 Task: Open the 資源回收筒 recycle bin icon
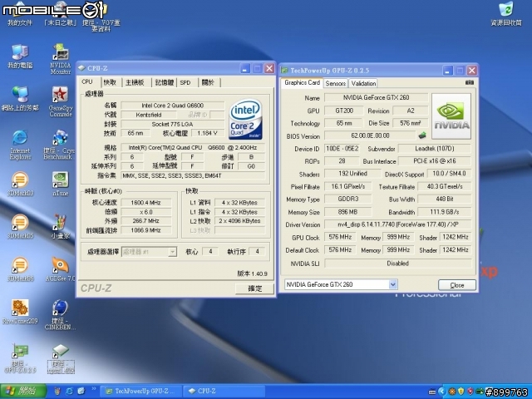(506, 13)
